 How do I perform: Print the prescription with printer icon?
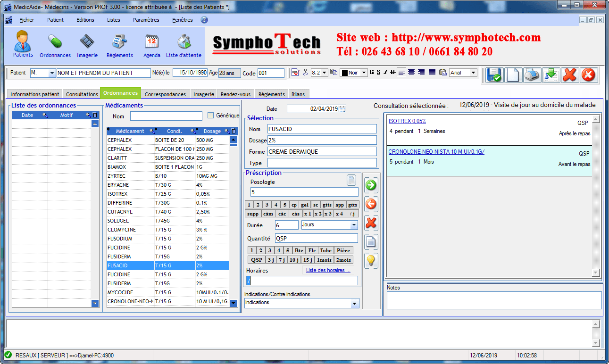[532, 75]
